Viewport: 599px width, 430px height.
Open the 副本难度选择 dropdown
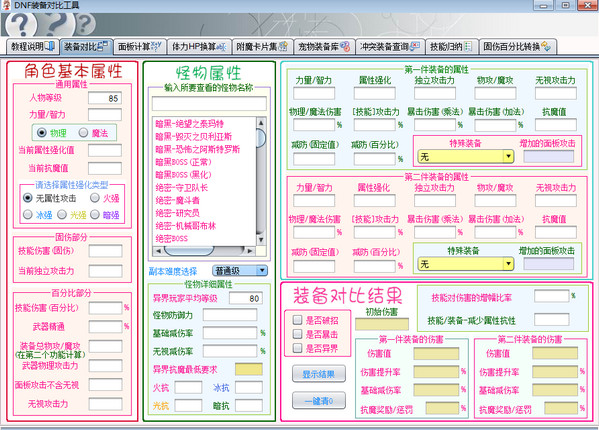(240, 270)
